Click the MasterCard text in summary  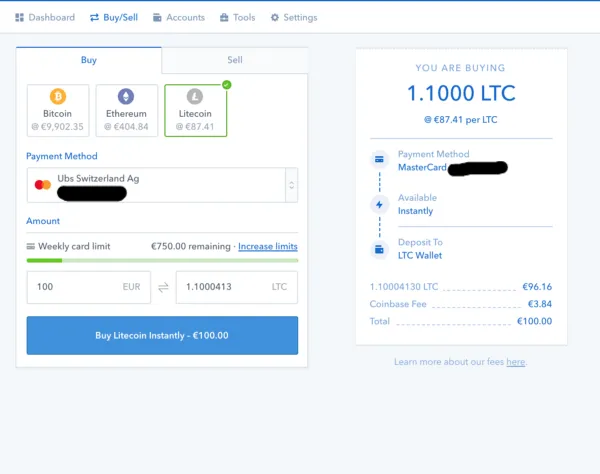tap(422, 168)
